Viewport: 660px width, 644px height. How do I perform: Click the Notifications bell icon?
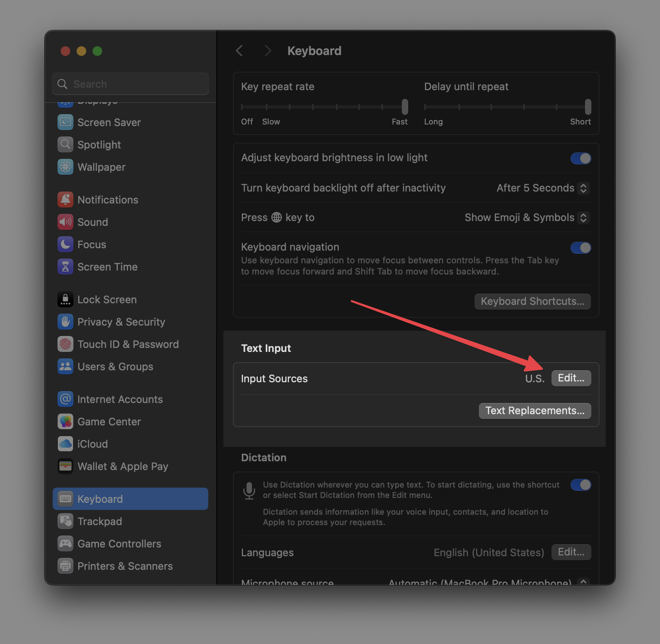65,200
